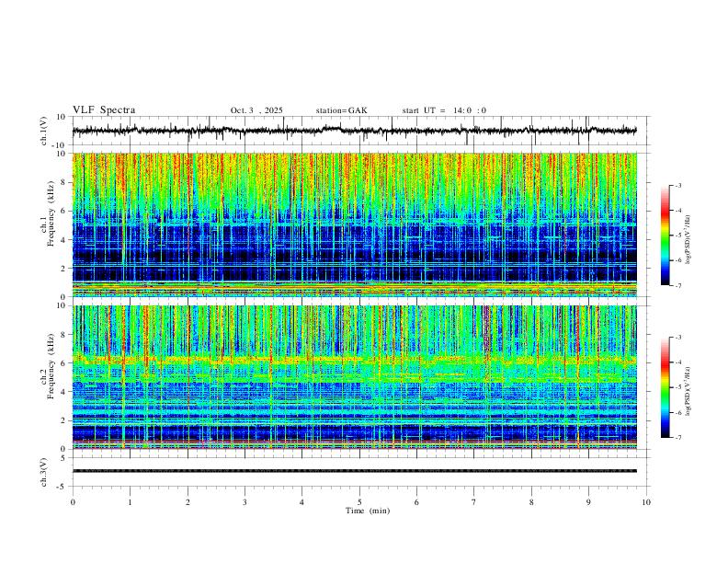This screenshot has width=728, height=563.
Task: Click the ch.1 colorbar log(PSD) label
Action: [x=688, y=239]
